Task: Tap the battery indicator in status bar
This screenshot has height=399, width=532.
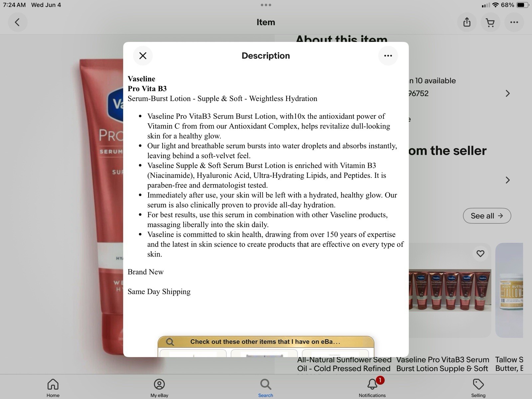Action: 522,5
